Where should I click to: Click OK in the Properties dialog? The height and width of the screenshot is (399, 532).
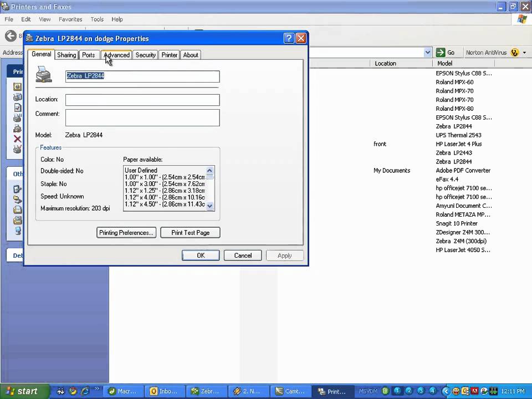(x=201, y=255)
